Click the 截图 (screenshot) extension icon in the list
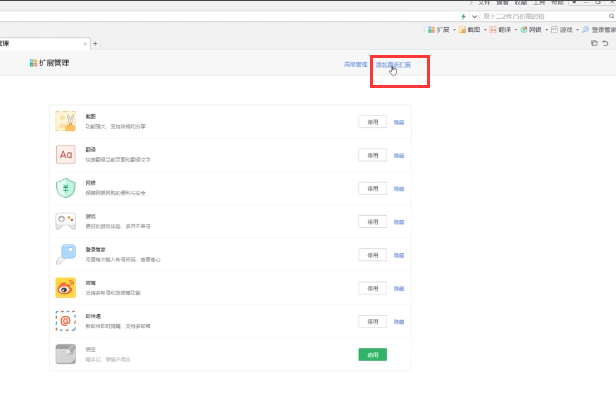Screen dimensions: 616x406 pyautogui.click(x=66, y=121)
